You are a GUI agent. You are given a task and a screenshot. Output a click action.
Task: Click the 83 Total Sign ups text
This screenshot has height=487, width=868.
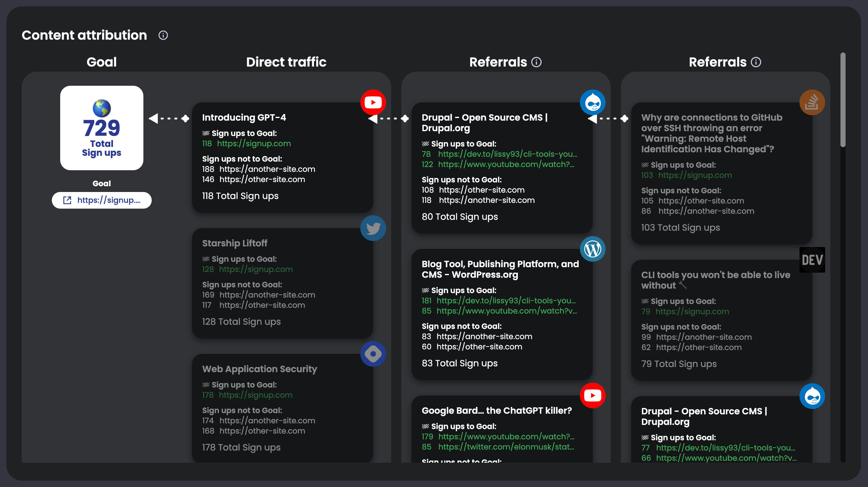click(460, 363)
